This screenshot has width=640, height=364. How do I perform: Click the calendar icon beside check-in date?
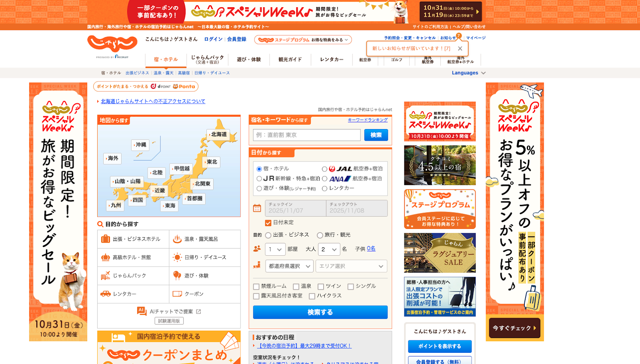(x=257, y=208)
